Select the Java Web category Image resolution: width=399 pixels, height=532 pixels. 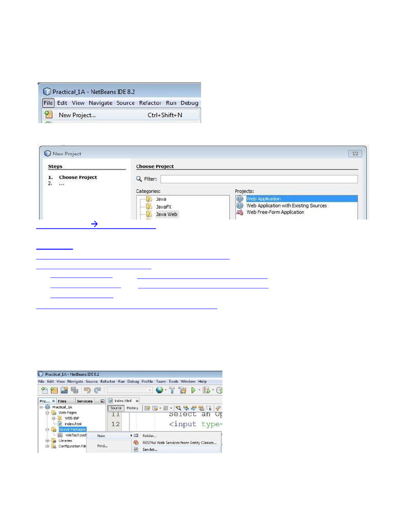[166, 214]
